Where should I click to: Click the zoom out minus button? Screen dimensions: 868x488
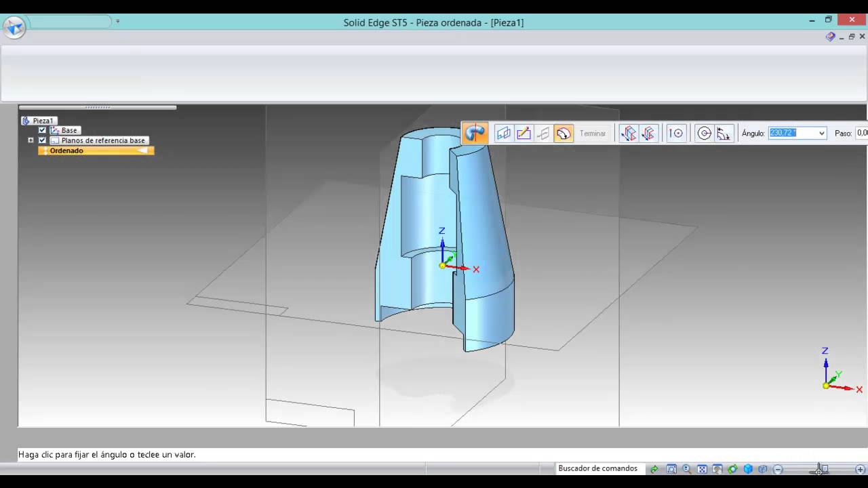(x=778, y=469)
